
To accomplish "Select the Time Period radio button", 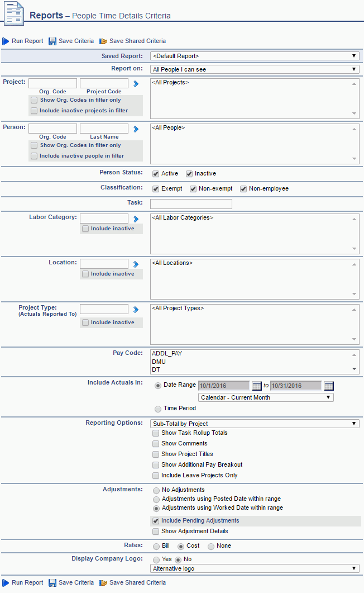I will tap(158, 409).
